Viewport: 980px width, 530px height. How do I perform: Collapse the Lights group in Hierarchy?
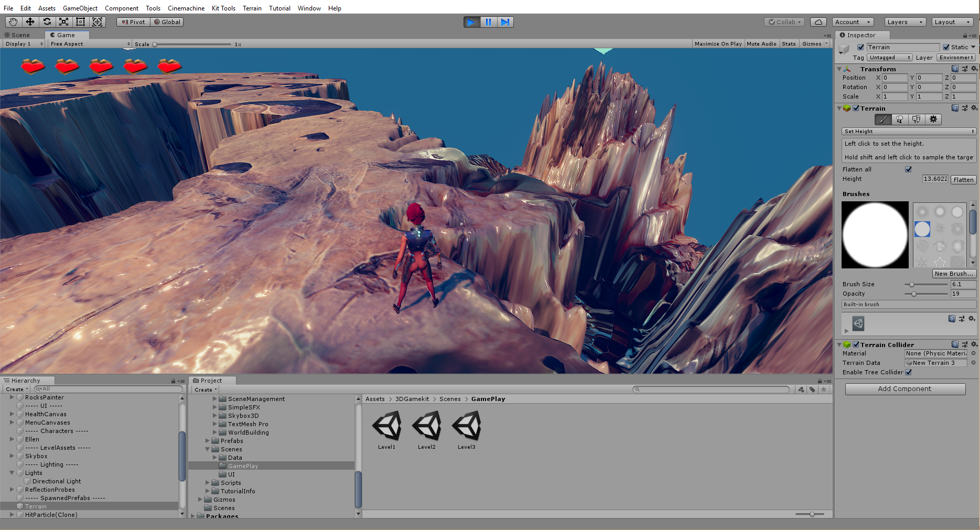click(x=12, y=473)
